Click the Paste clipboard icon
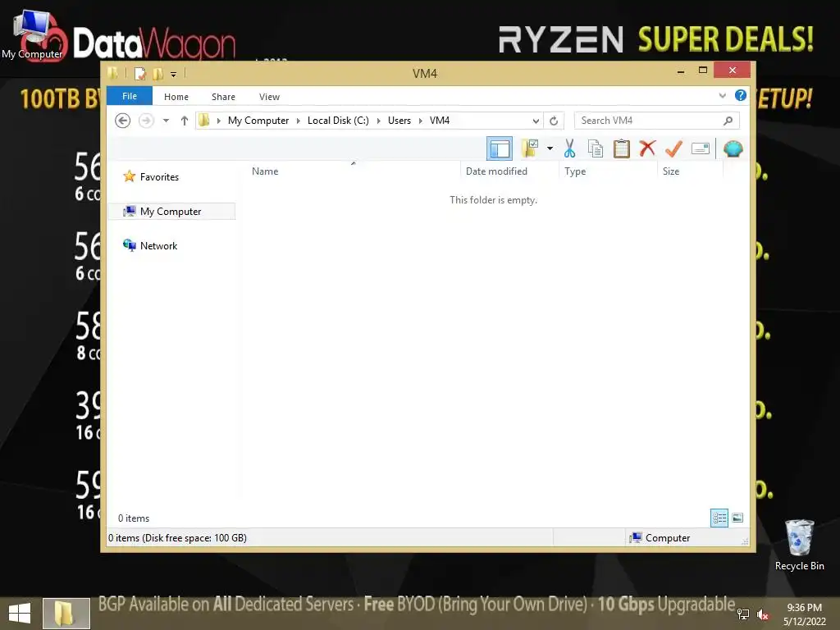 click(x=622, y=148)
